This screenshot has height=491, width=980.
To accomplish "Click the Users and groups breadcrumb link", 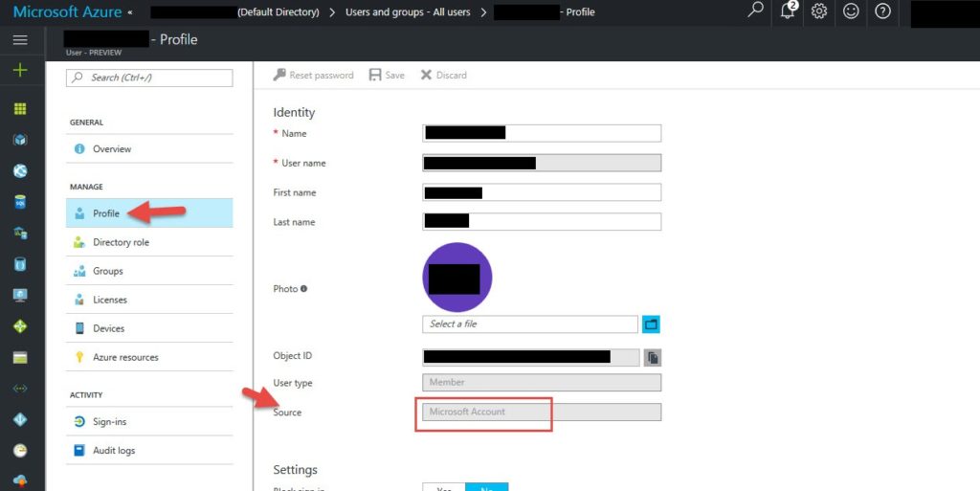I will click(x=407, y=12).
